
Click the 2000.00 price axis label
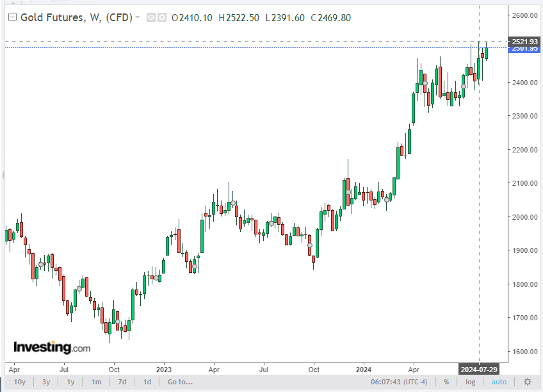click(x=525, y=217)
